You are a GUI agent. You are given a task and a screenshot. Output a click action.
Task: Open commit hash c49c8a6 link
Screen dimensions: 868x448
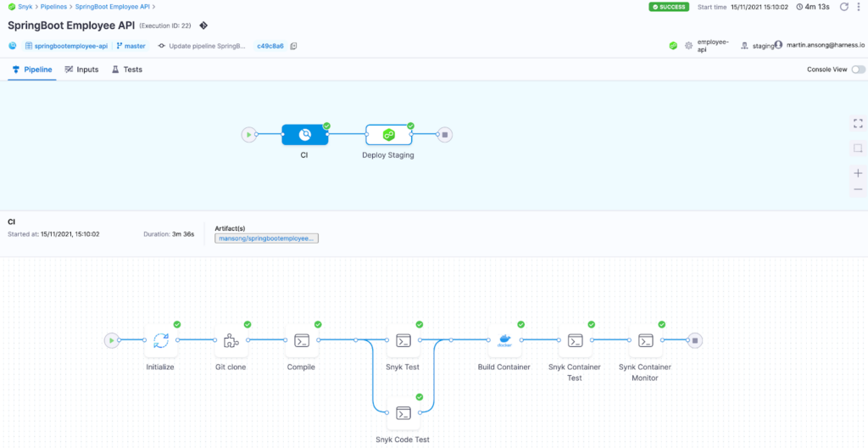point(270,46)
